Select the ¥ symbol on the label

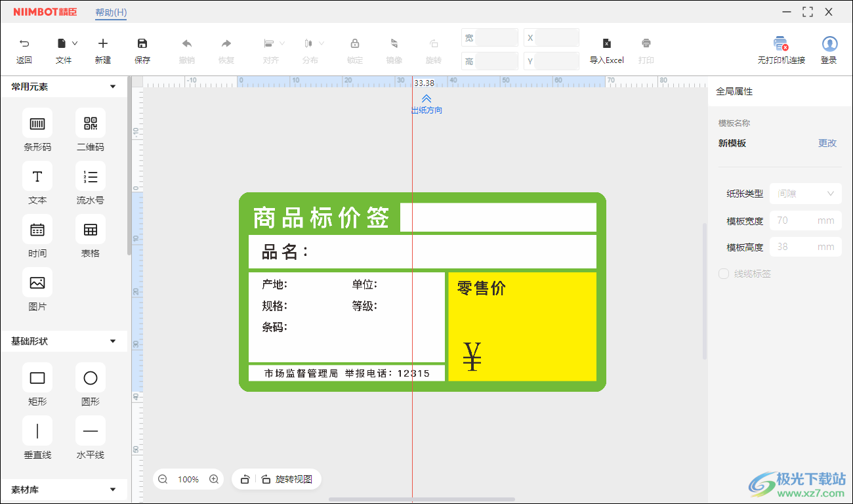[x=472, y=356]
